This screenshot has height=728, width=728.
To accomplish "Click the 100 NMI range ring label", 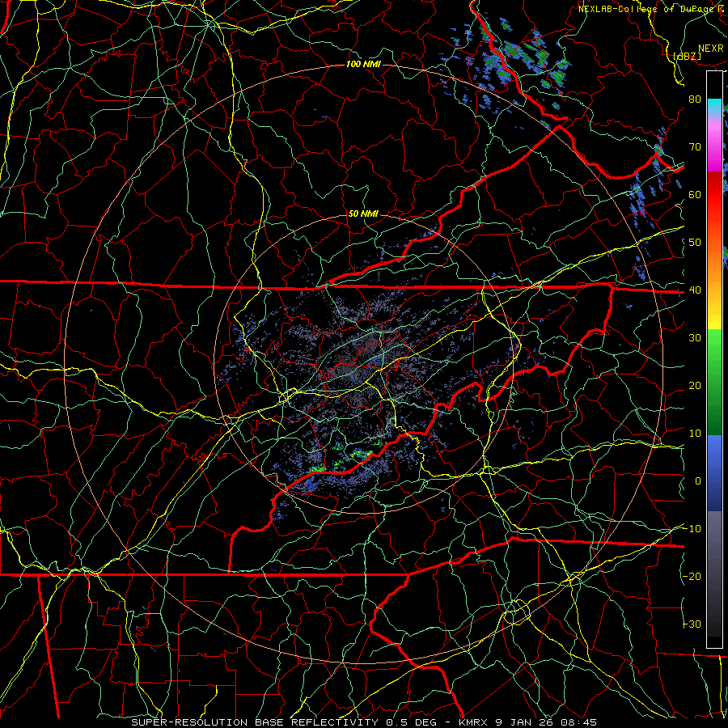I will (x=363, y=64).
